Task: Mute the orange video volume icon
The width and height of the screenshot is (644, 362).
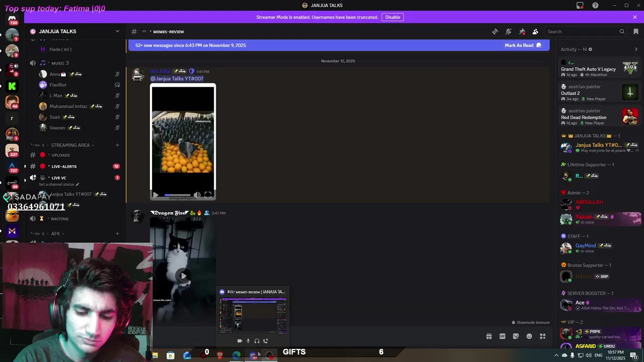Action: [x=197, y=195]
